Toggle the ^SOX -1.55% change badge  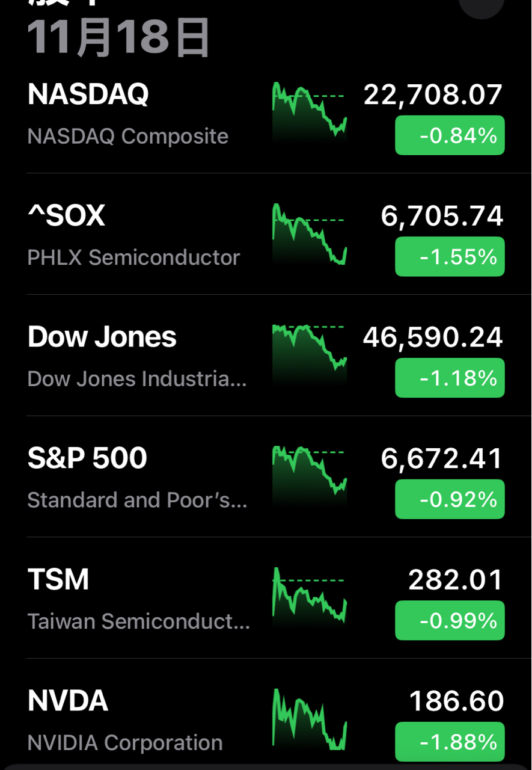450,257
